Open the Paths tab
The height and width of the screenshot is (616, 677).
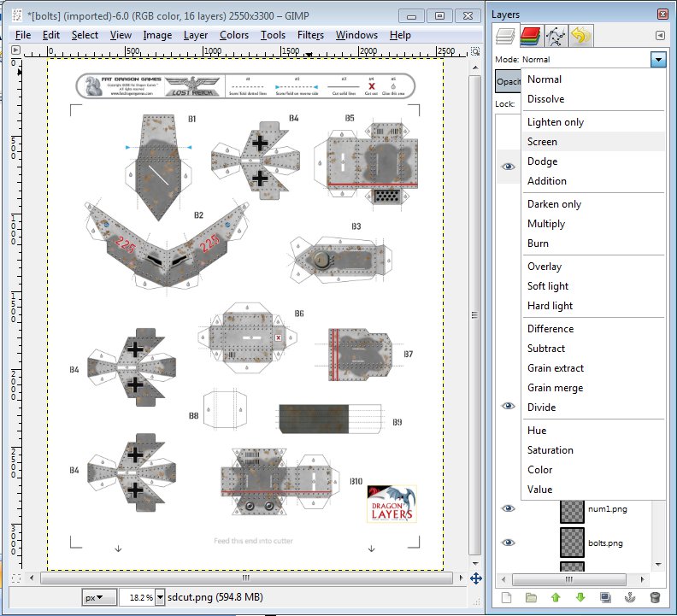[x=556, y=36]
